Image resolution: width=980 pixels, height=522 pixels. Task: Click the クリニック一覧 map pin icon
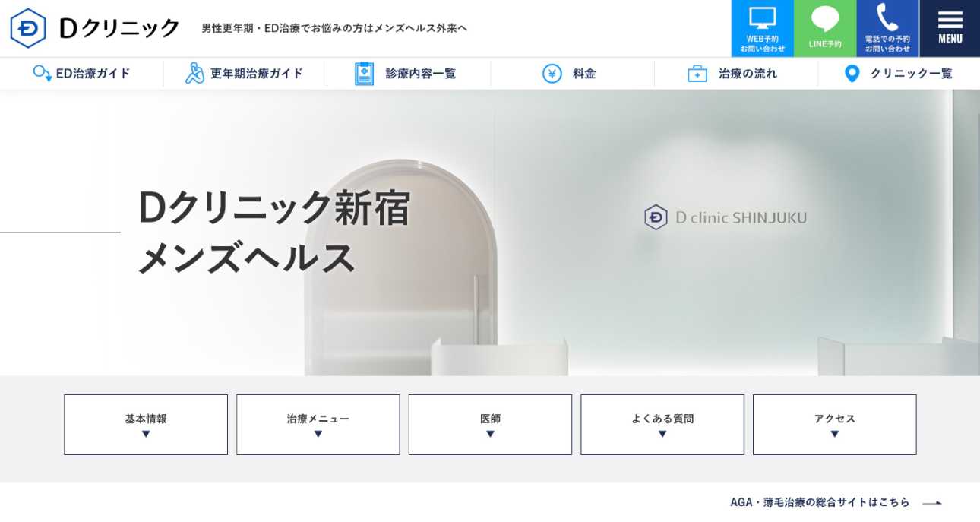852,74
